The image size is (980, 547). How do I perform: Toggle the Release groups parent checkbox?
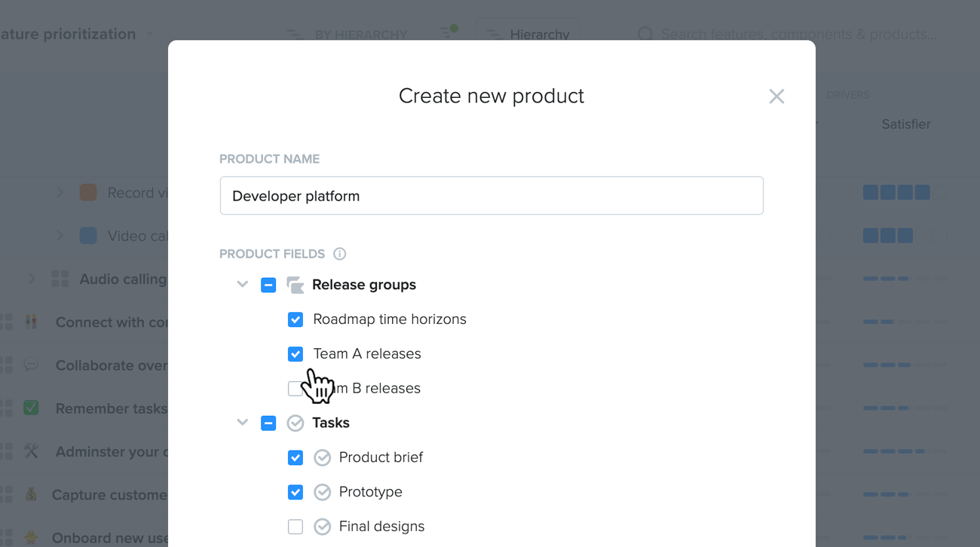(x=268, y=285)
